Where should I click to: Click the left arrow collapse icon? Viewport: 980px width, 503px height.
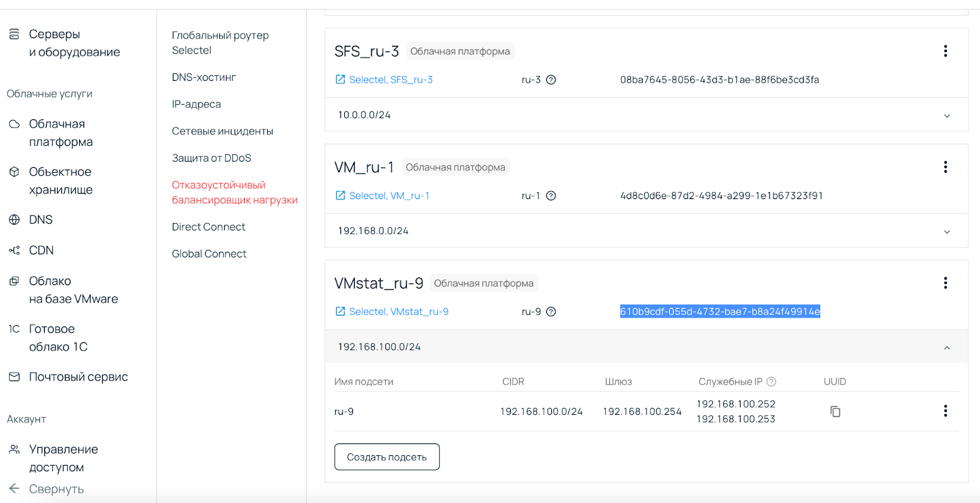click(x=14, y=488)
